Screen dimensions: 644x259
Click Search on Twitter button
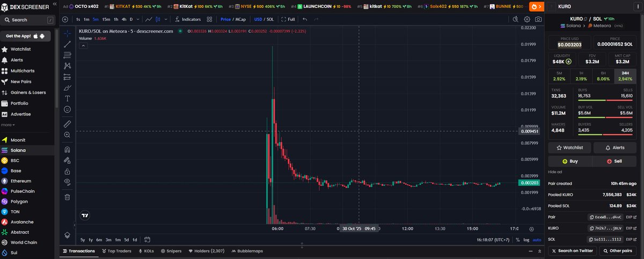pos(572,251)
